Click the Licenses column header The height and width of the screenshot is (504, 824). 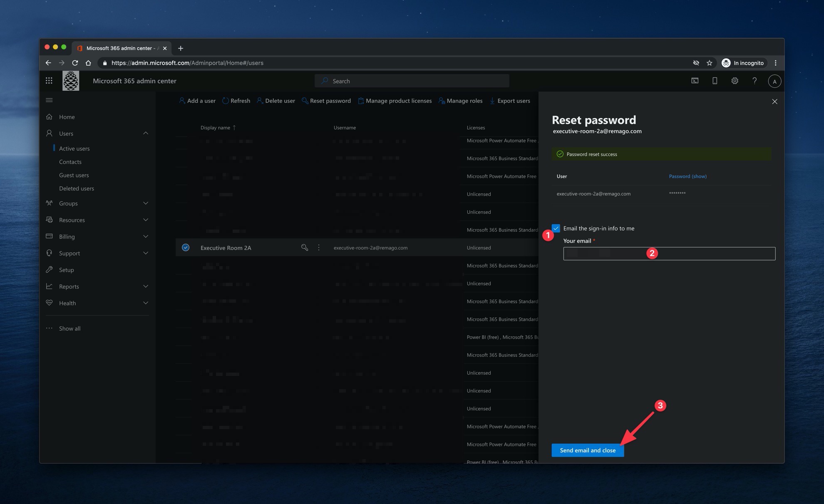(x=476, y=128)
